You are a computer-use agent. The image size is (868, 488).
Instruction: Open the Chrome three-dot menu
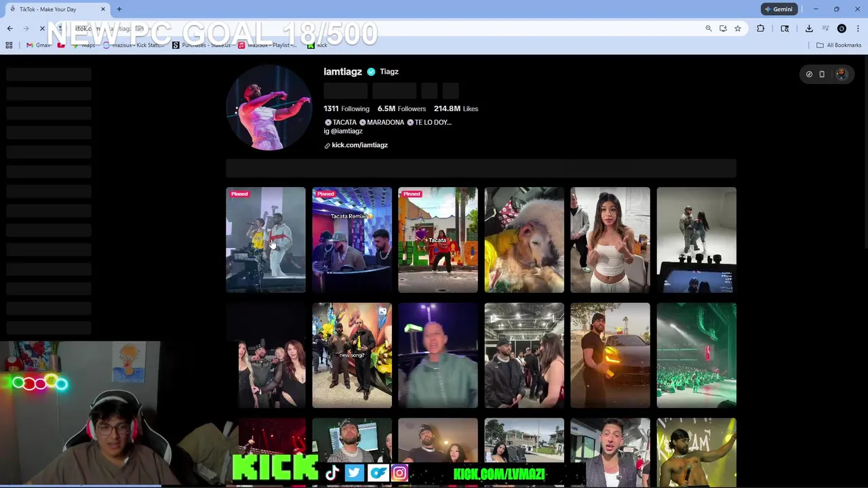coord(858,28)
